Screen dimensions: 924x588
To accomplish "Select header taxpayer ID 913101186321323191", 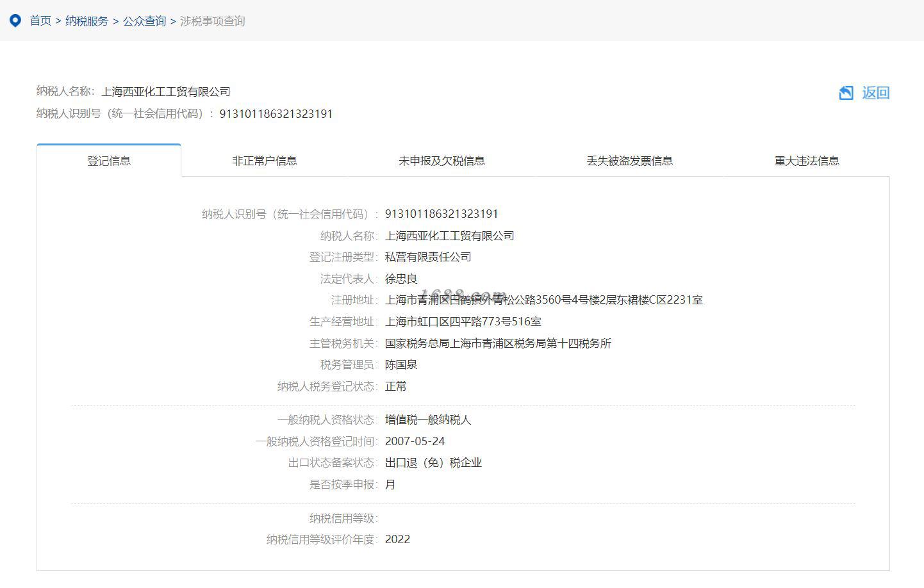I will tap(276, 114).
